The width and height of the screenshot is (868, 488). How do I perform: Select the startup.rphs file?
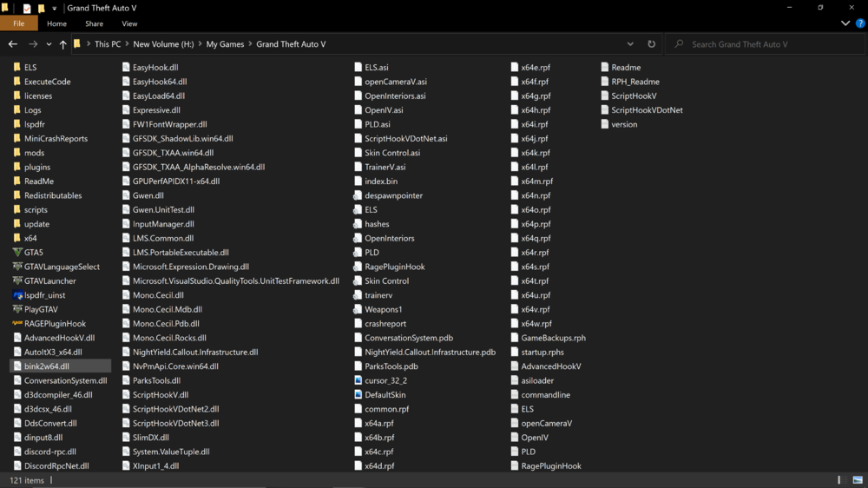point(537,352)
